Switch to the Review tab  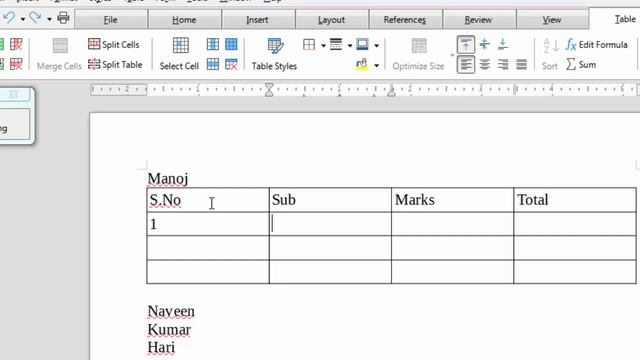tap(478, 20)
